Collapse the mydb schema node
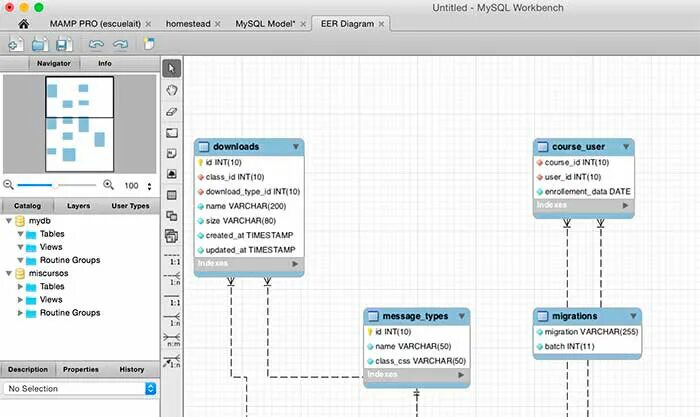Viewport: 700px width, 417px height. 8,221
